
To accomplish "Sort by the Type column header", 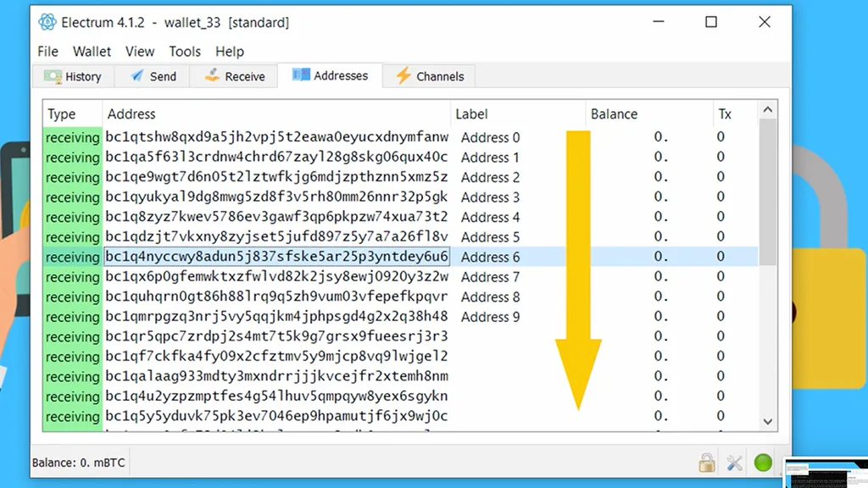I will tap(62, 114).
